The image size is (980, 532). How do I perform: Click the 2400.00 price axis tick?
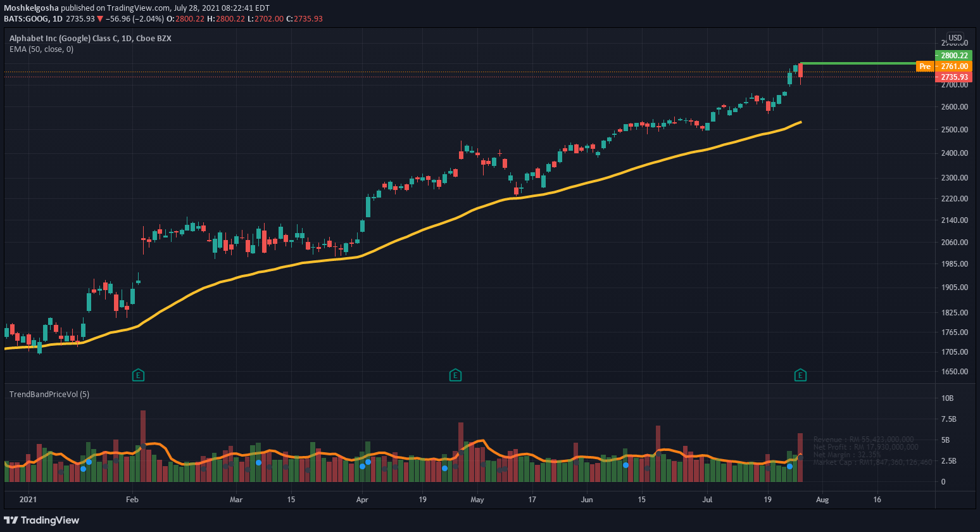(954, 153)
